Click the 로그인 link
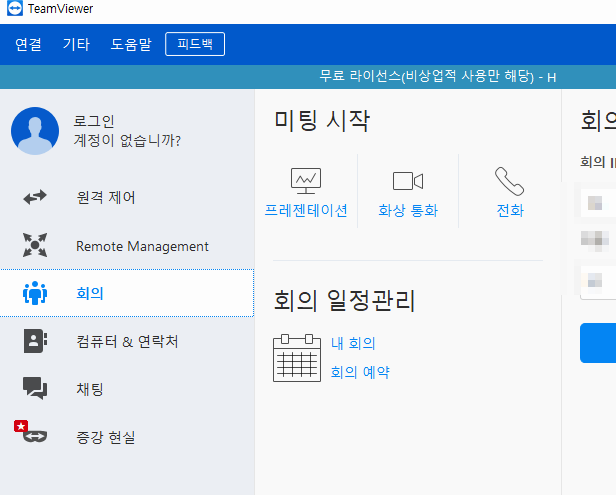Image resolution: width=616 pixels, height=495 pixels. click(x=94, y=121)
